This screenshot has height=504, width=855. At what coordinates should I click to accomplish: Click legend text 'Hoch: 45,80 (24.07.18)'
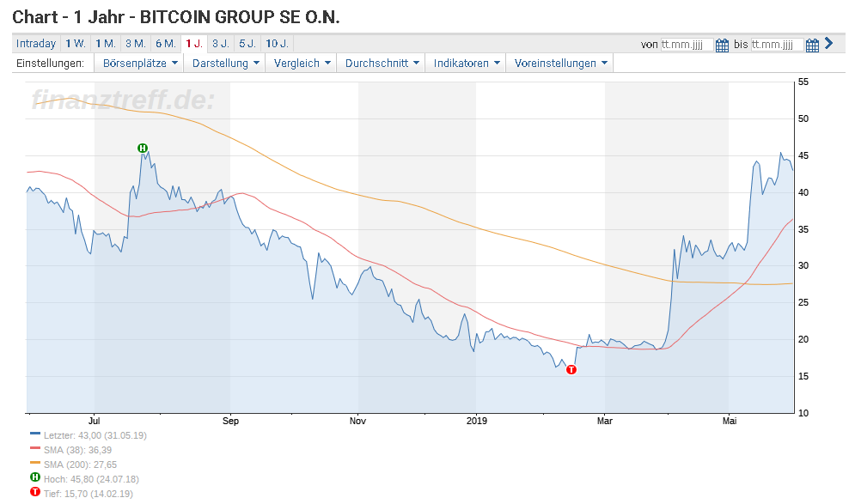(x=91, y=479)
